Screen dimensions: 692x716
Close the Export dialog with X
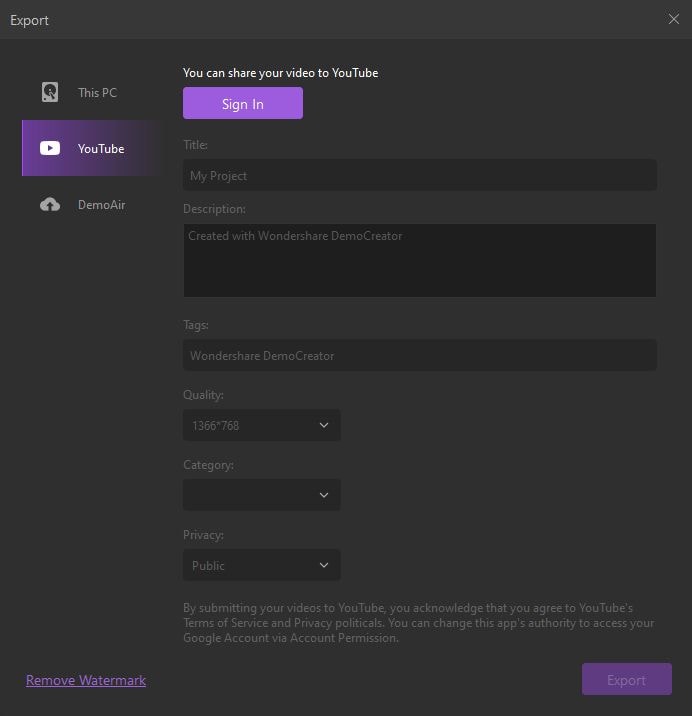coord(674,19)
